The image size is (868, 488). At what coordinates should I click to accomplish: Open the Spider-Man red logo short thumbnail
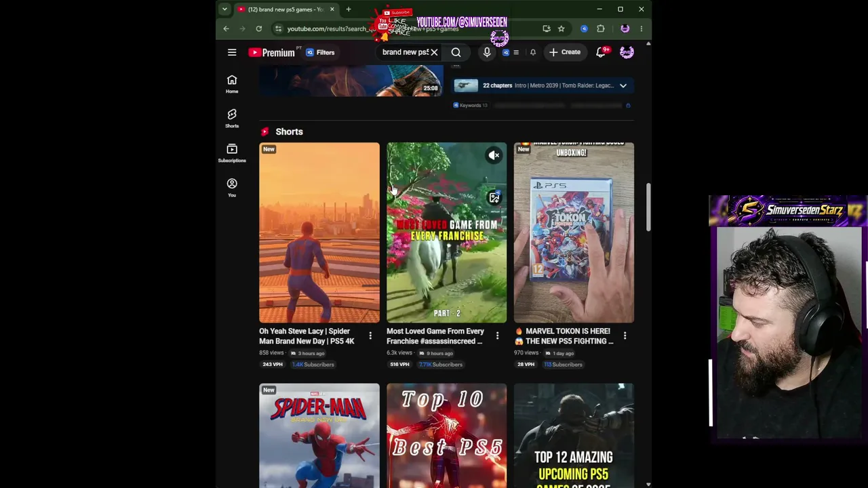click(319, 435)
